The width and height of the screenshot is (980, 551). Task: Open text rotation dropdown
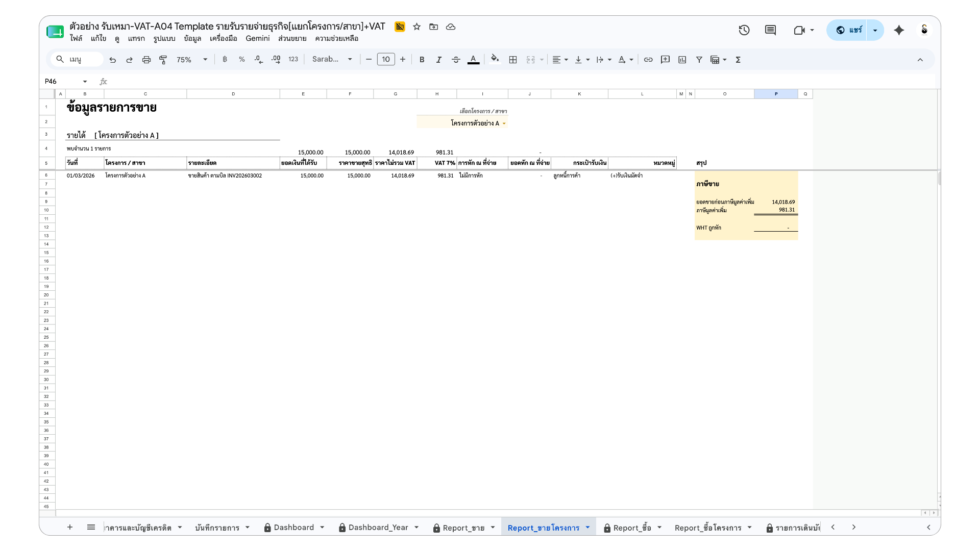coord(625,60)
